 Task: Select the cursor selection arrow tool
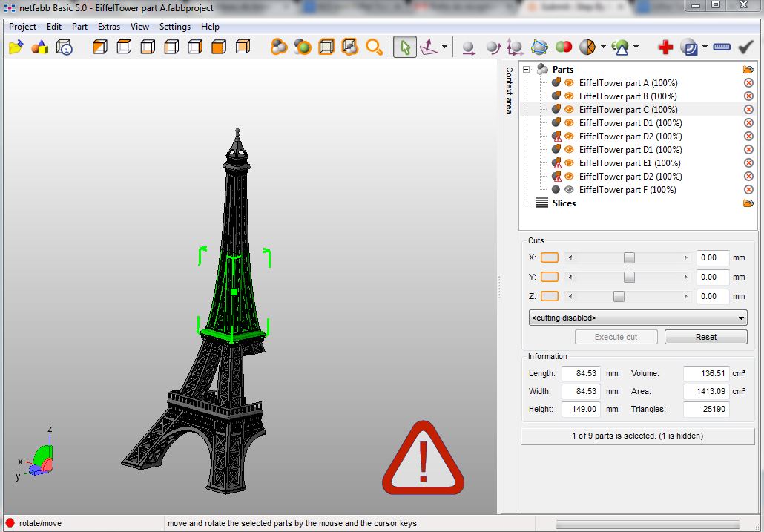[x=404, y=46]
